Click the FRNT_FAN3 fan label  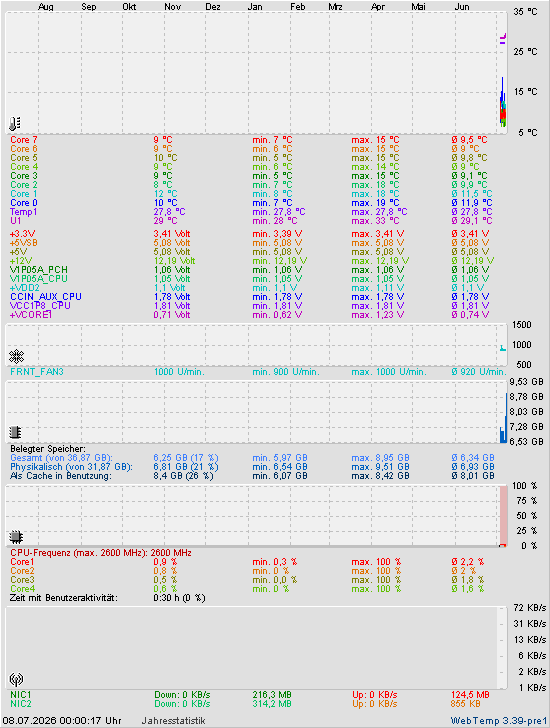point(37,372)
